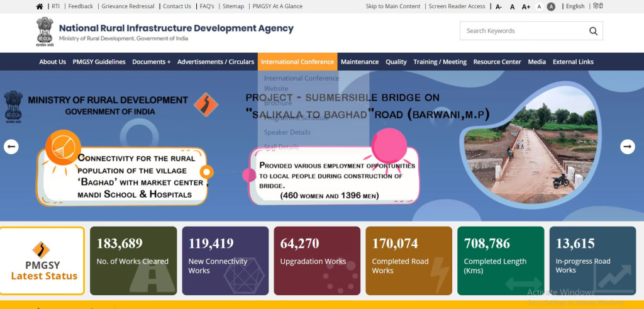Open the International Conference menu tab
The width and height of the screenshot is (644, 309).
point(297,62)
